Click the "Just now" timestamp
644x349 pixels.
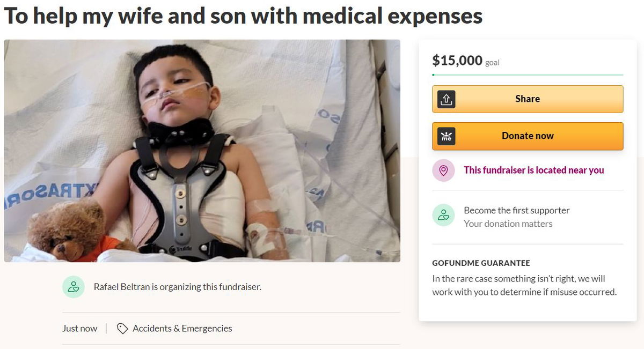pos(80,329)
